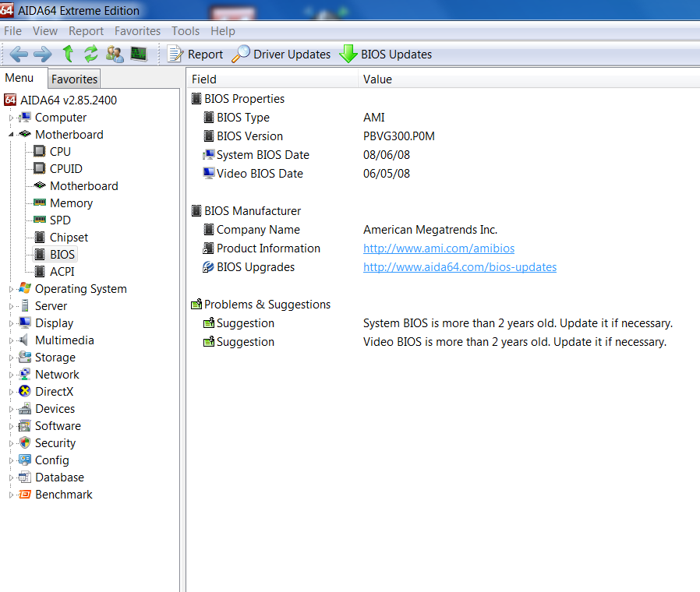Click the Field column header
This screenshot has height=592, width=700.
click(x=272, y=79)
